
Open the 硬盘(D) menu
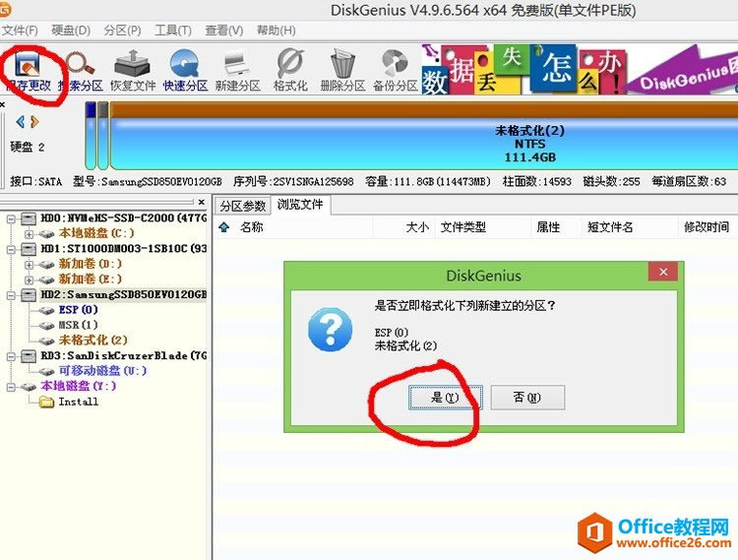(71, 31)
